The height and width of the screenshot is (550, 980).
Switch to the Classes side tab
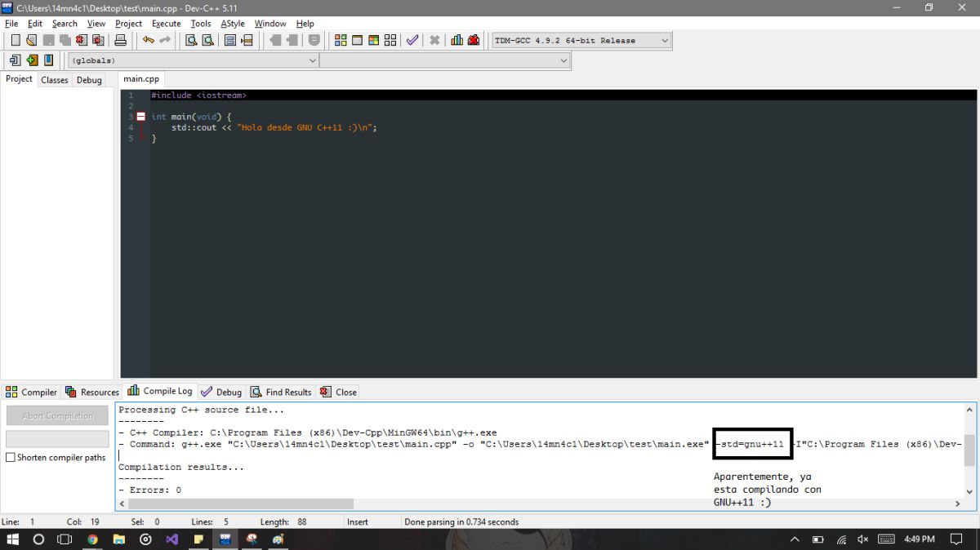coord(55,80)
